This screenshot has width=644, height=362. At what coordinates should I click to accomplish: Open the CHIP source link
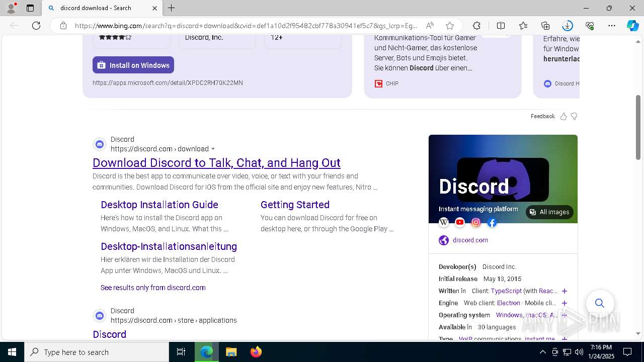click(386, 83)
